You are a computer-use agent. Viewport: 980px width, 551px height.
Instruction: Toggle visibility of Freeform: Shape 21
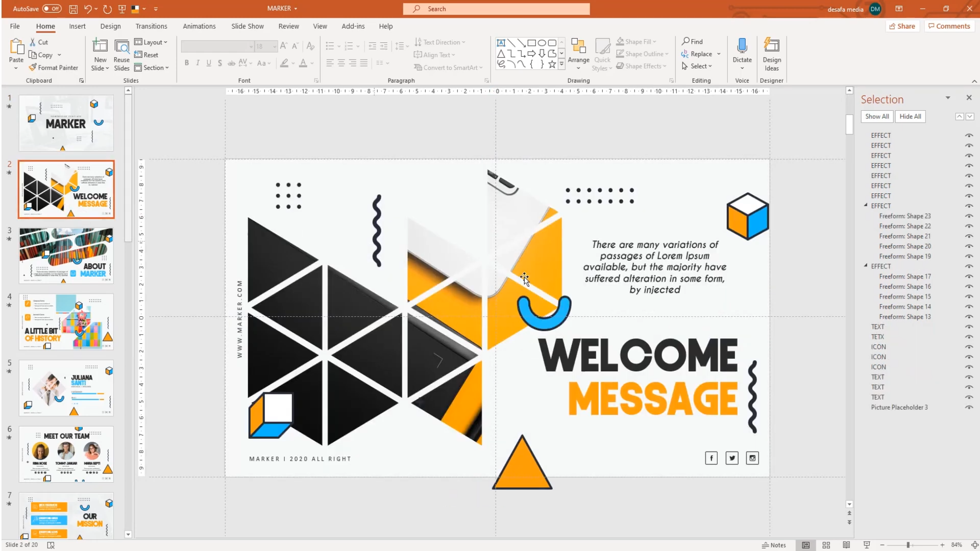coord(969,236)
